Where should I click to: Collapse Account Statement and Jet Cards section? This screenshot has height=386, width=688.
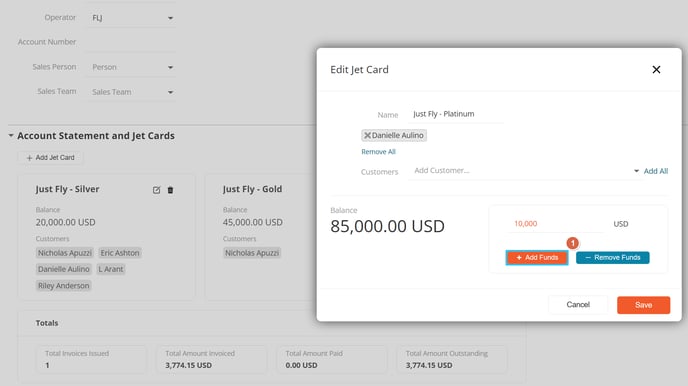point(11,136)
